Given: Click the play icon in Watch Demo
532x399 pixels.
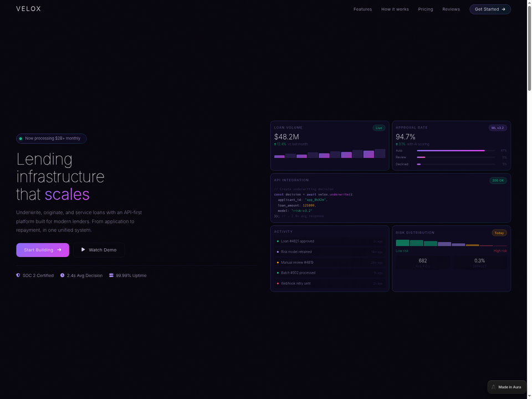Looking at the screenshot, I should click(83, 249).
